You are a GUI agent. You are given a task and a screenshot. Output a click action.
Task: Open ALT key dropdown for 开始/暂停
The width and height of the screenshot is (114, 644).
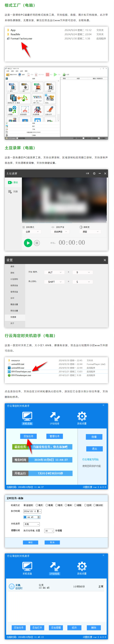click(54, 272)
